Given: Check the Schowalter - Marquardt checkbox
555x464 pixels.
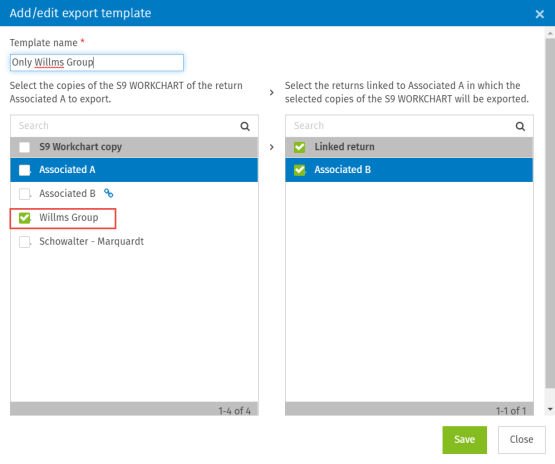Looking at the screenshot, I should tap(24, 242).
